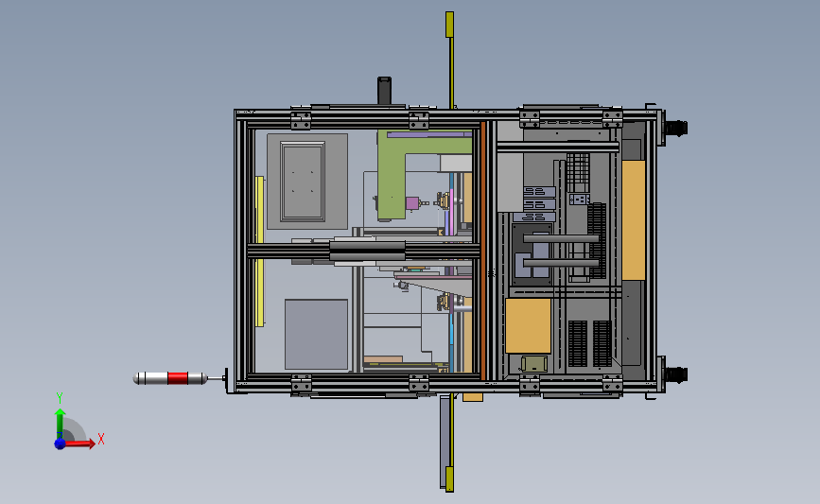Select the green L-shaped bracket
The height and width of the screenshot is (504, 820).
(393, 176)
